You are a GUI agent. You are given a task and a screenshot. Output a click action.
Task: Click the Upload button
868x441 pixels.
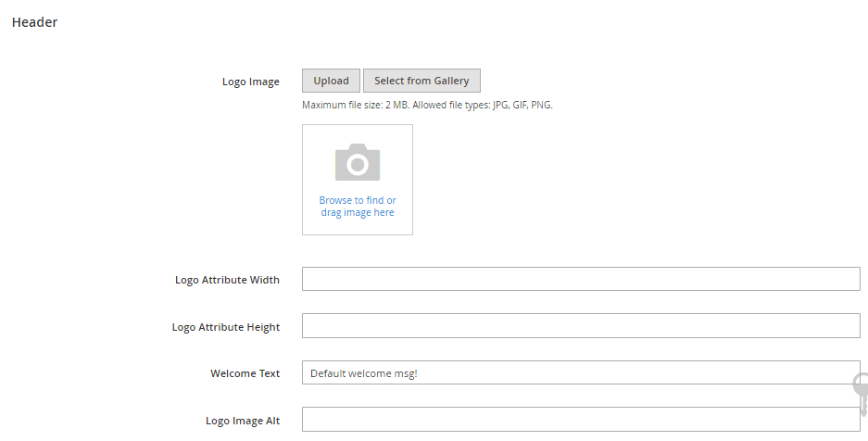[331, 81]
